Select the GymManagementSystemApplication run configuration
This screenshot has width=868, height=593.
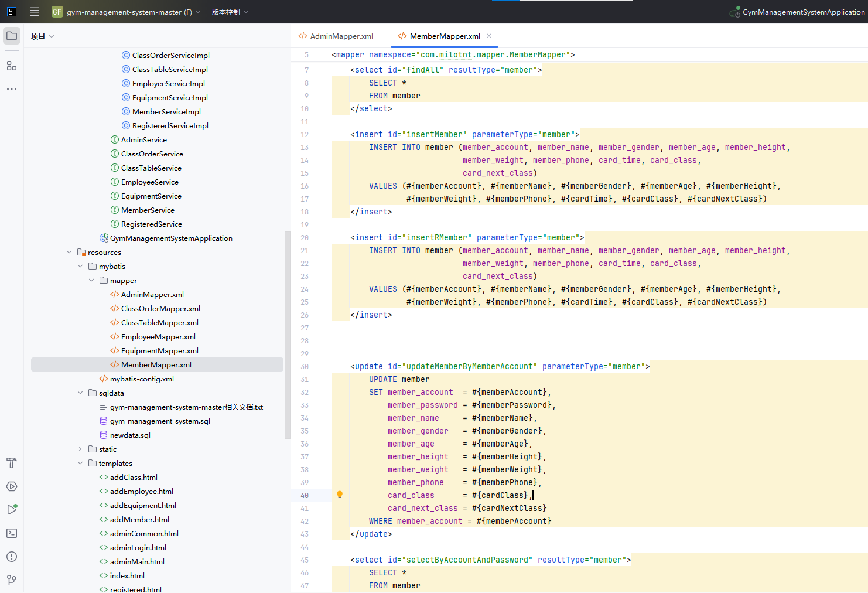(x=802, y=12)
